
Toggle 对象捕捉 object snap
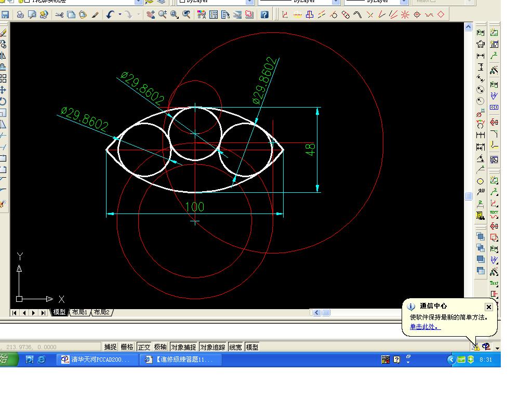click(x=183, y=347)
